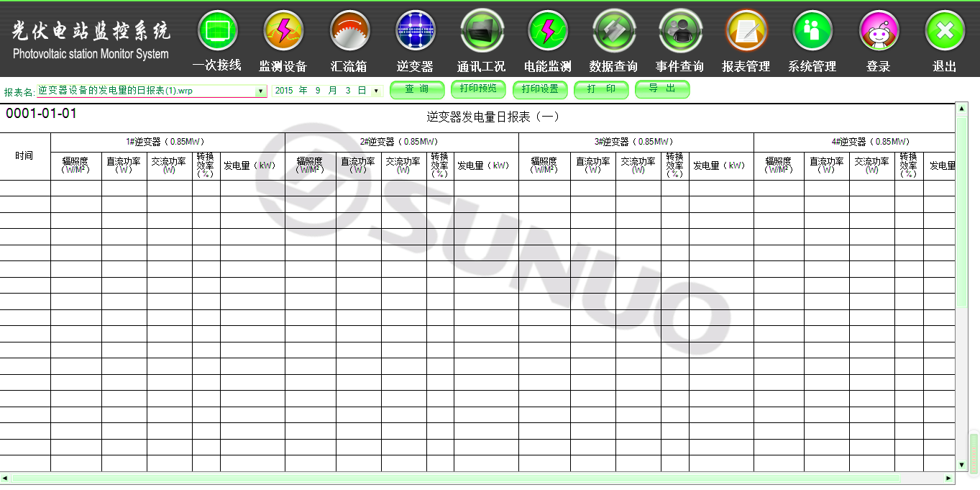Expand the 报表名 report name dropdown
The image size is (980, 490).
pyautogui.click(x=261, y=91)
